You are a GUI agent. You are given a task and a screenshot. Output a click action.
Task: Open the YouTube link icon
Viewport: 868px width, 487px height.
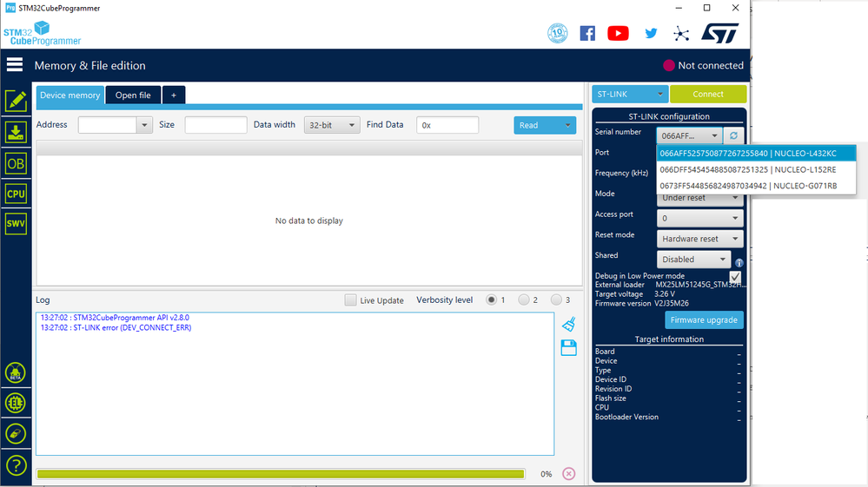pos(618,33)
